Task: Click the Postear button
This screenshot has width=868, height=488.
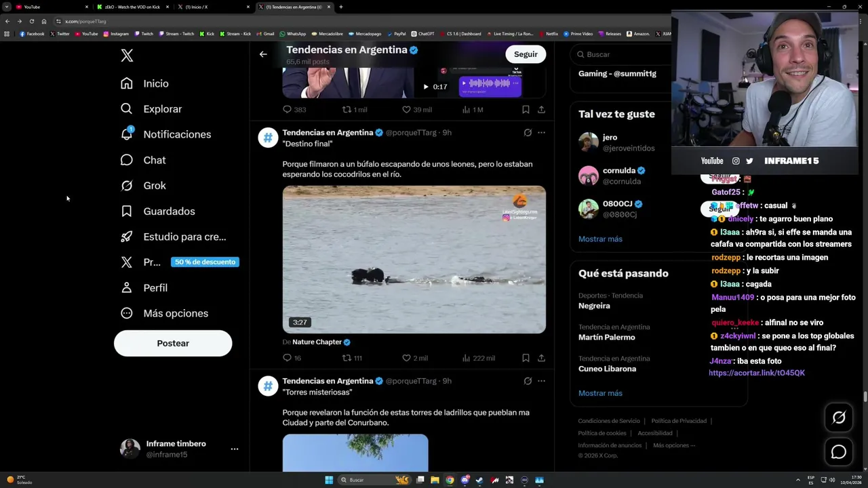Action: pyautogui.click(x=173, y=343)
